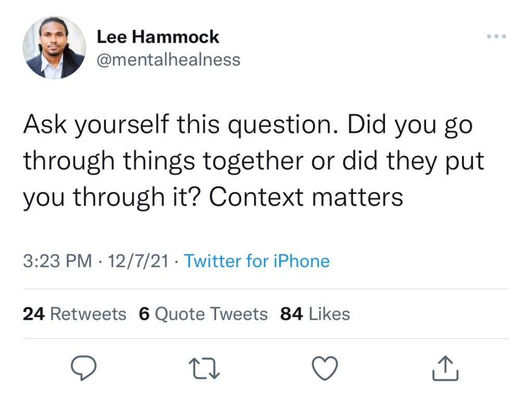532x396 pixels.
Task: Open the three-dot more options menu
Action: 497,37
